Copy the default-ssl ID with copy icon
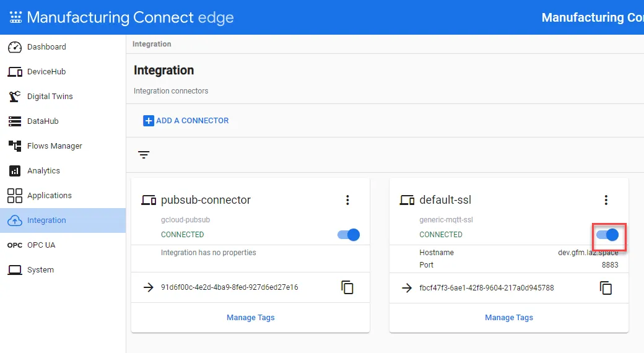This screenshot has height=353, width=644. coord(606,287)
